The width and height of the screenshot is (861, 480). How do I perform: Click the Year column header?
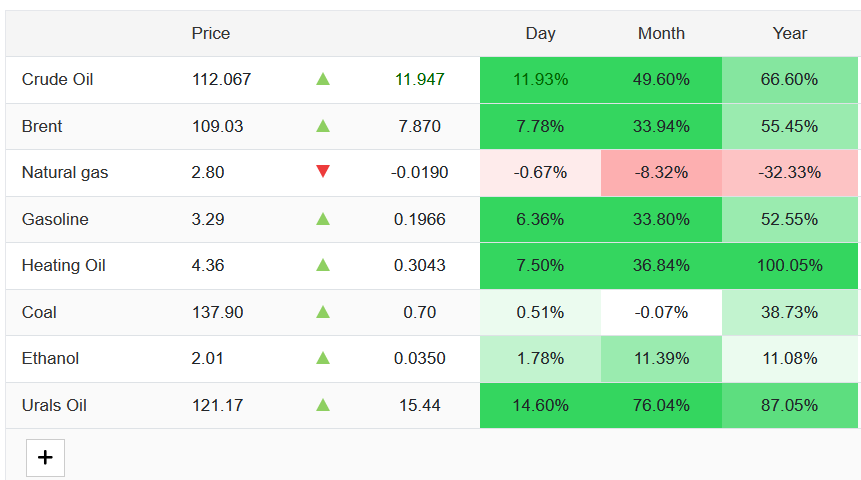pyautogui.click(x=789, y=33)
